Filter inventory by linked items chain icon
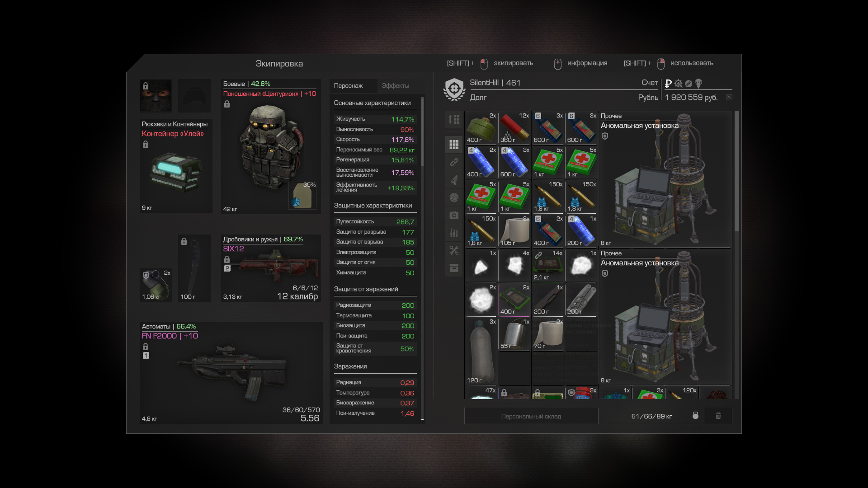Screen dimensions: 868x488 (454, 162)
